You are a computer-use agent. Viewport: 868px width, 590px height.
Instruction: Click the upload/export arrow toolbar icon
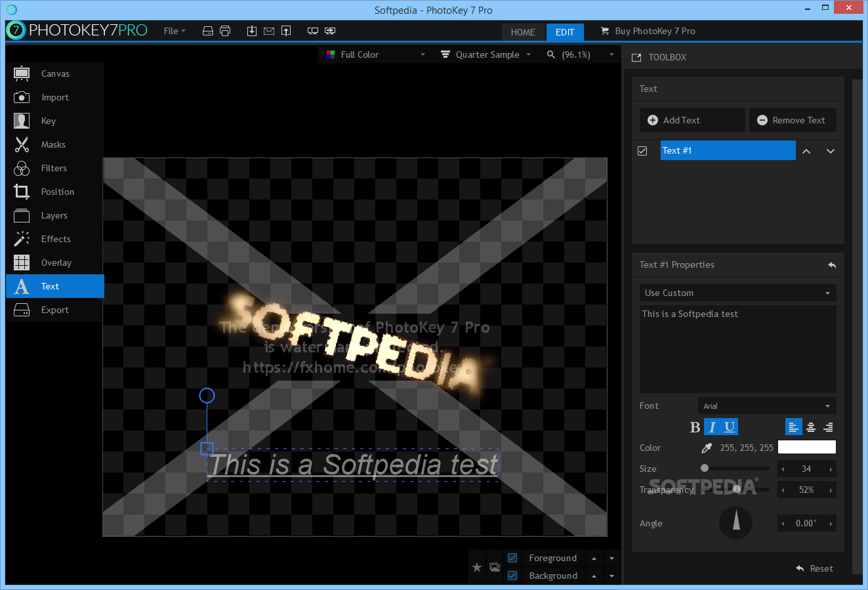[x=286, y=31]
